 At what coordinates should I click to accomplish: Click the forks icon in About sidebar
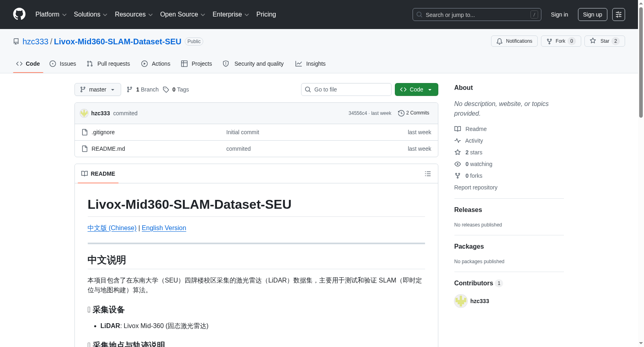pos(458,176)
